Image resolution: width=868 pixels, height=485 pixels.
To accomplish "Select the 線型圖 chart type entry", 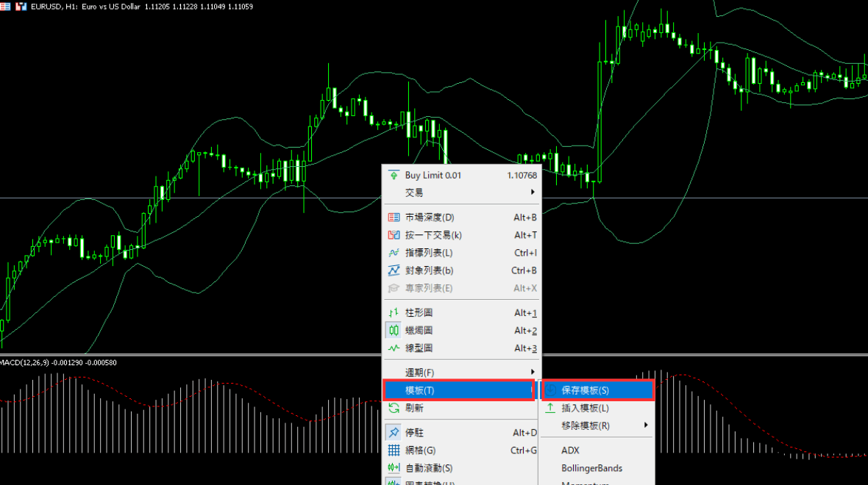I will 462,348.
